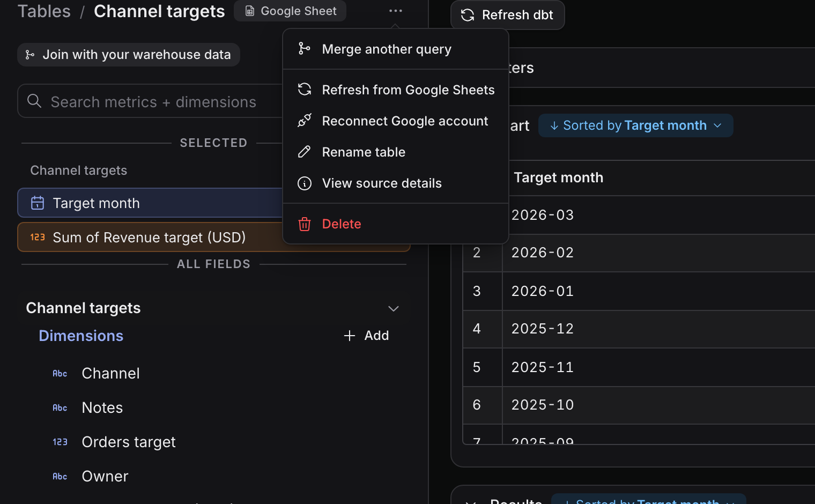Click the info icon for View source details
Viewport: 815px width, 504px height.
[x=305, y=183]
